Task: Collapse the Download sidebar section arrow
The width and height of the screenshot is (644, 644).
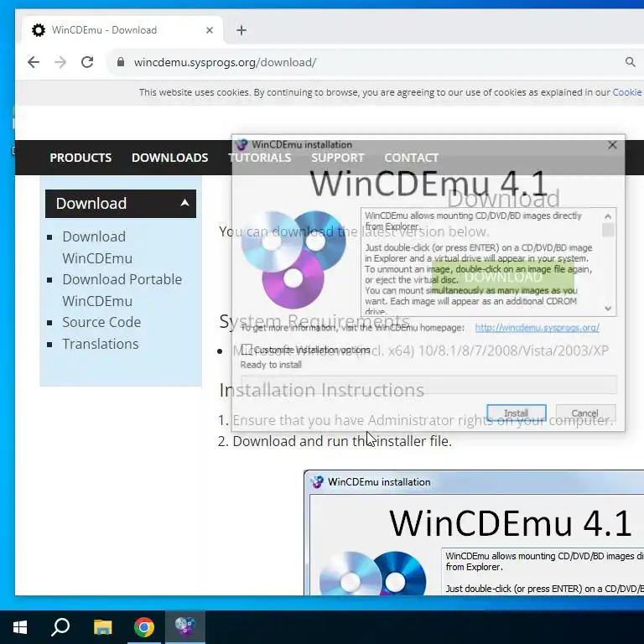Action: click(184, 203)
